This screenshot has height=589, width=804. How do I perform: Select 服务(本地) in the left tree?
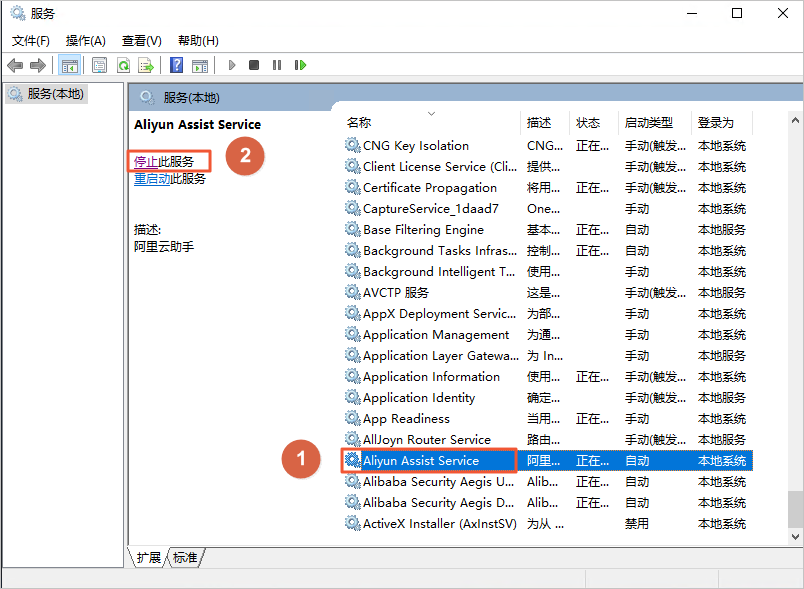(56, 94)
